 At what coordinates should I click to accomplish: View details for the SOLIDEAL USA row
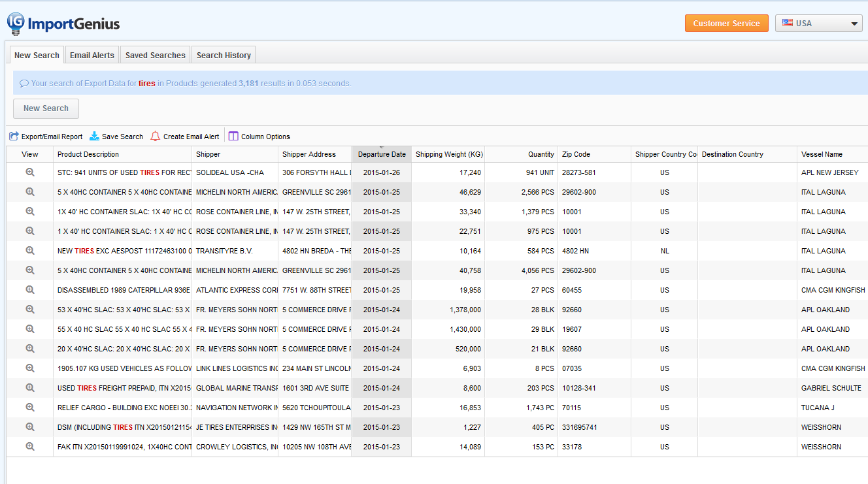coord(30,172)
